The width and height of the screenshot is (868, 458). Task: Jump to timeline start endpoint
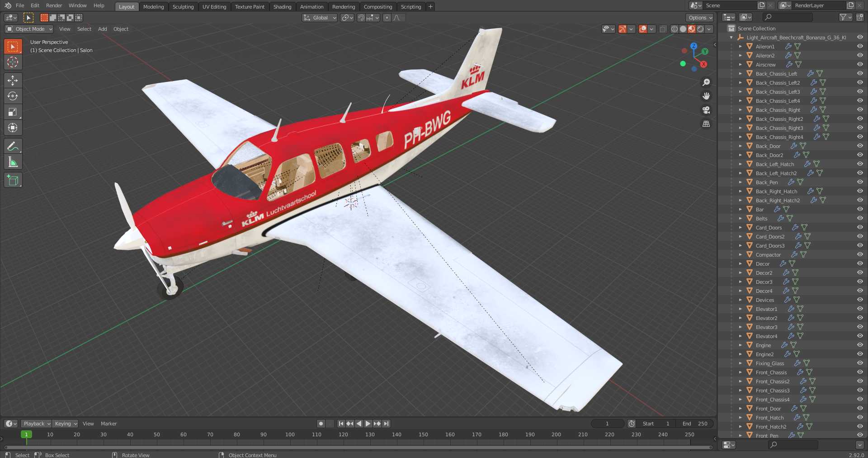pyautogui.click(x=341, y=424)
